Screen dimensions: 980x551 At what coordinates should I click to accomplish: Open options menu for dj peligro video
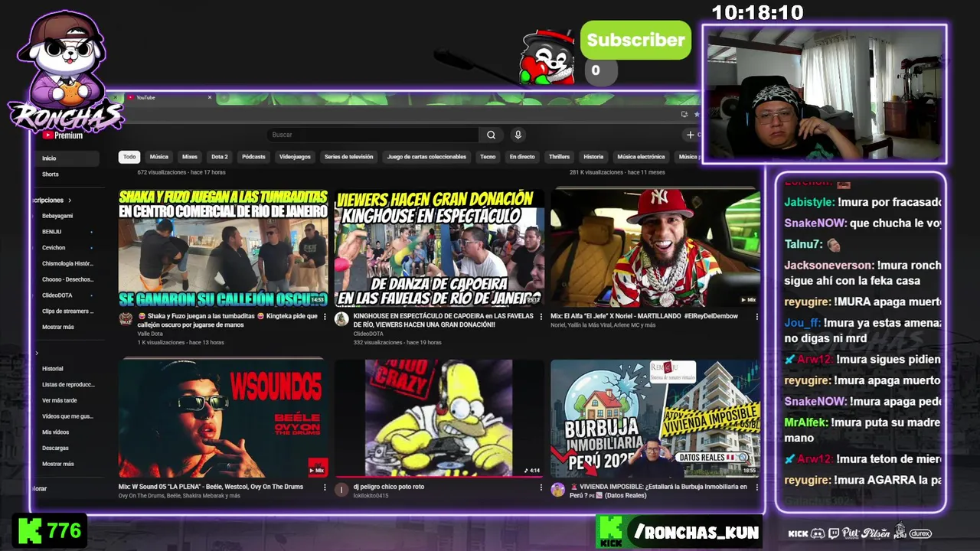[541, 487]
